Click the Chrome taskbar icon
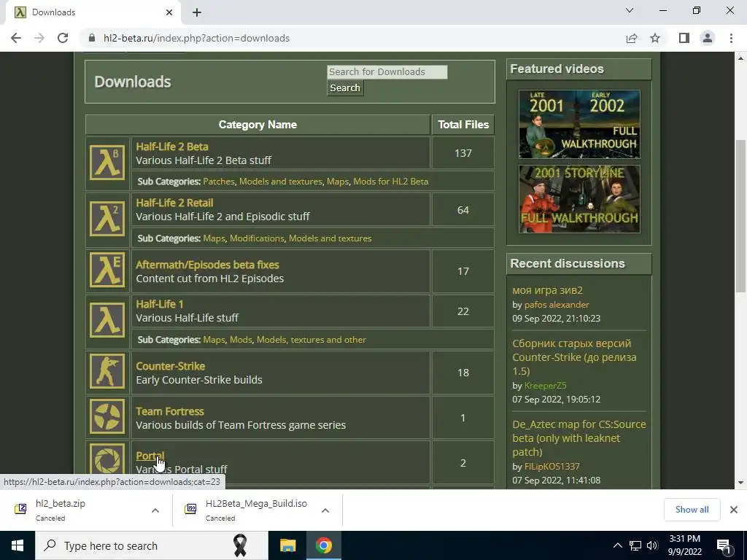This screenshot has width=747, height=560. point(323,545)
